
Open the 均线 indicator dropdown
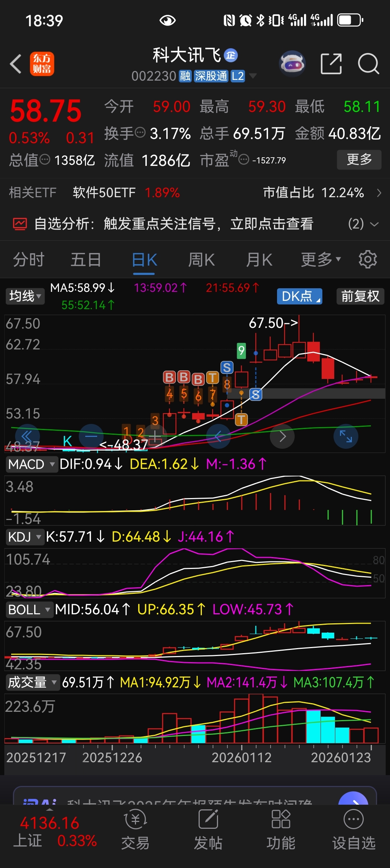[x=25, y=296]
